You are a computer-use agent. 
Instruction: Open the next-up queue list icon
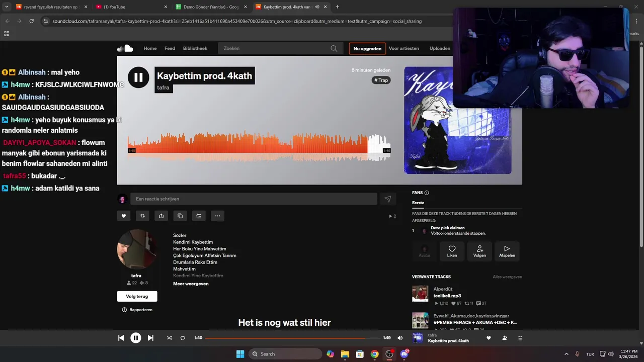coord(520,338)
